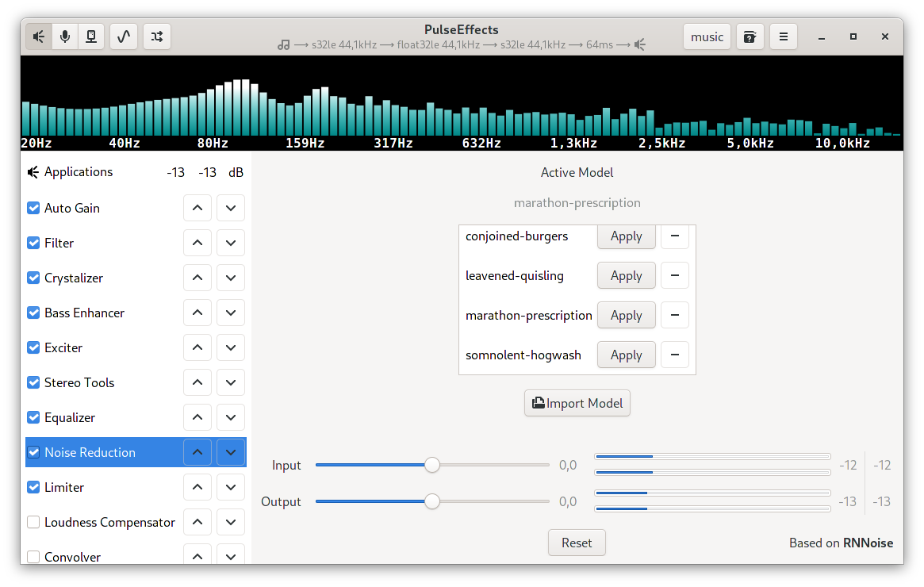
Task: Open the hamburger menu
Action: click(x=783, y=36)
